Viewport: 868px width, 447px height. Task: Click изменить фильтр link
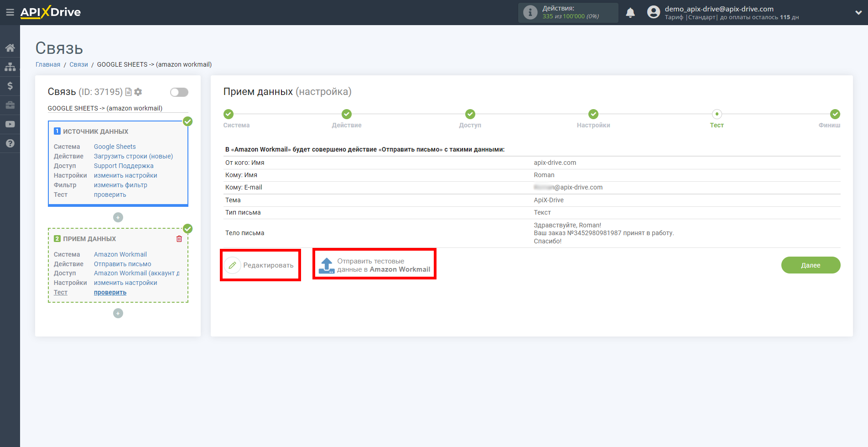click(x=120, y=185)
